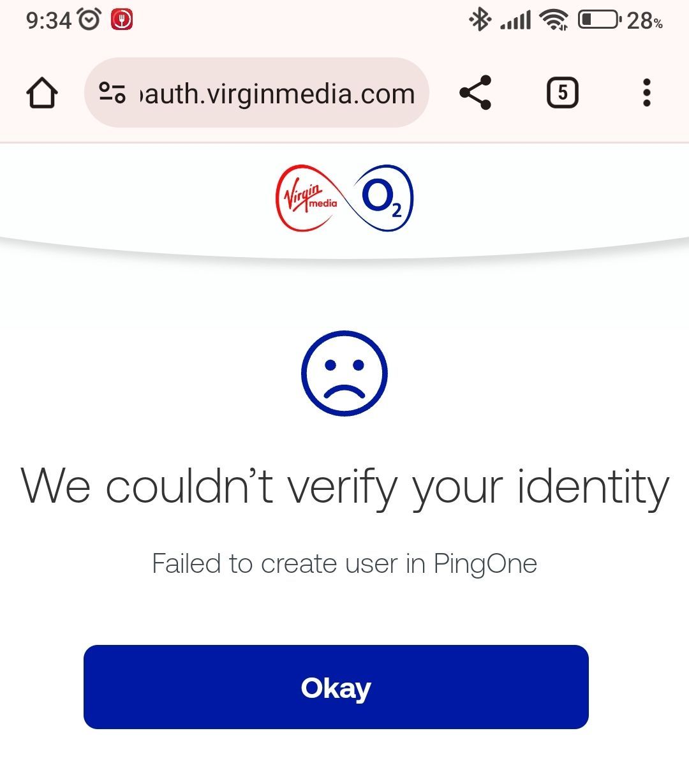Tap the "Failed to create user in PingOne" message

click(344, 564)
